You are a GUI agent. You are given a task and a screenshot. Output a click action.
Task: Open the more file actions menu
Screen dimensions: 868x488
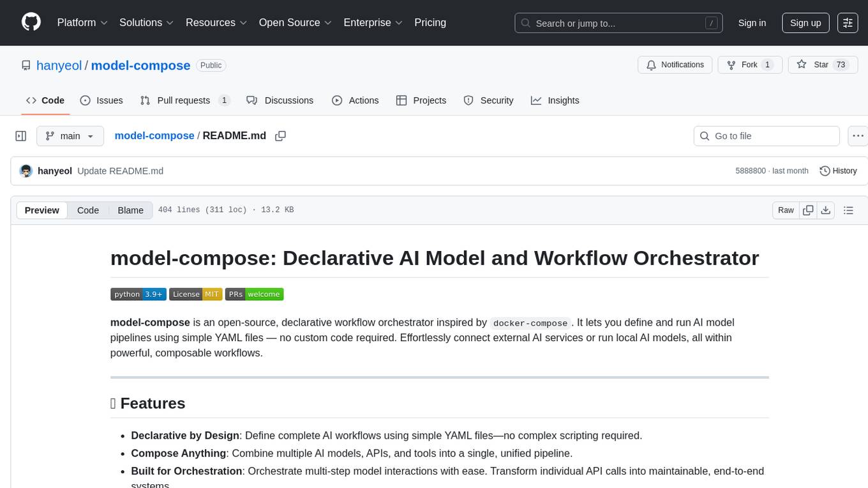point(858,136)
